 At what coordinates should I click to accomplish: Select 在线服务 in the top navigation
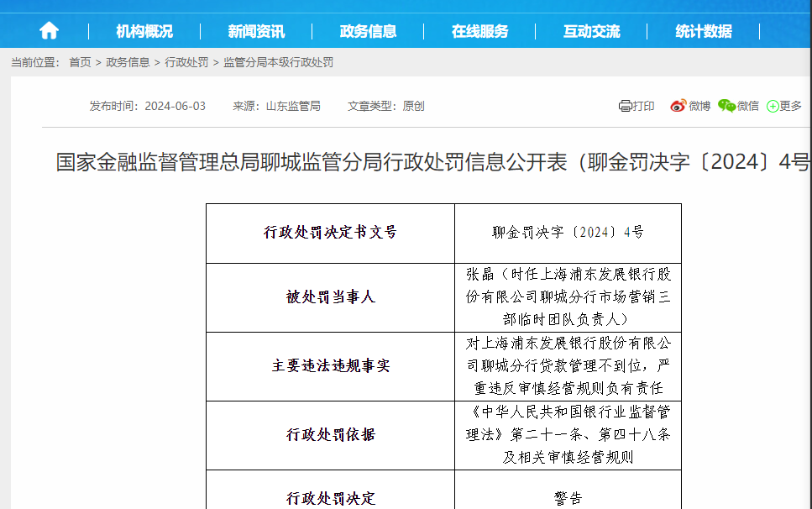pyautogui.click(x=479, y=31)
